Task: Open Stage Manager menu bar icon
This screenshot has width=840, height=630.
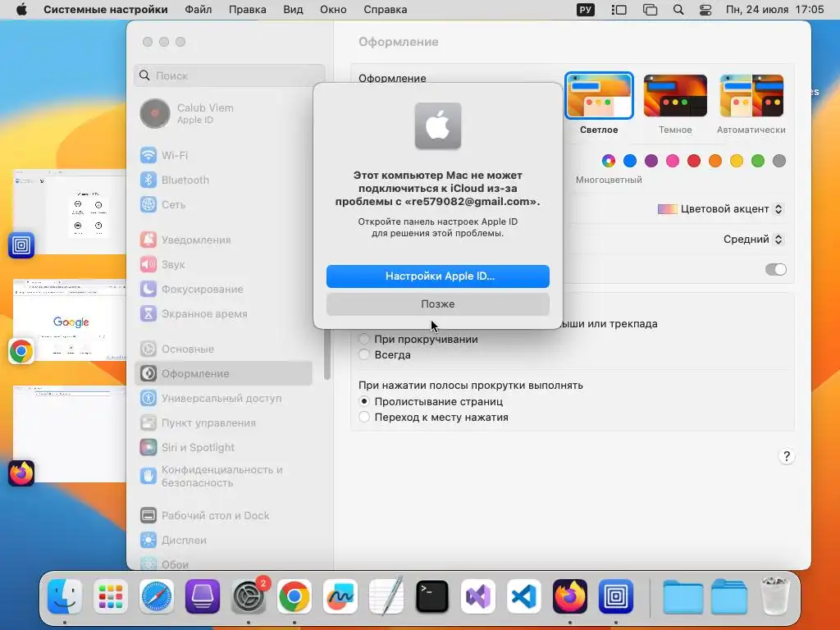Action: [619, 10]
